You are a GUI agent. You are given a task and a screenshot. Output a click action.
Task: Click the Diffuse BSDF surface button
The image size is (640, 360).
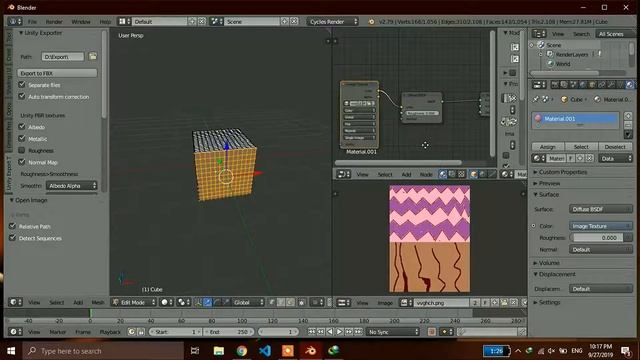[600, 209]
